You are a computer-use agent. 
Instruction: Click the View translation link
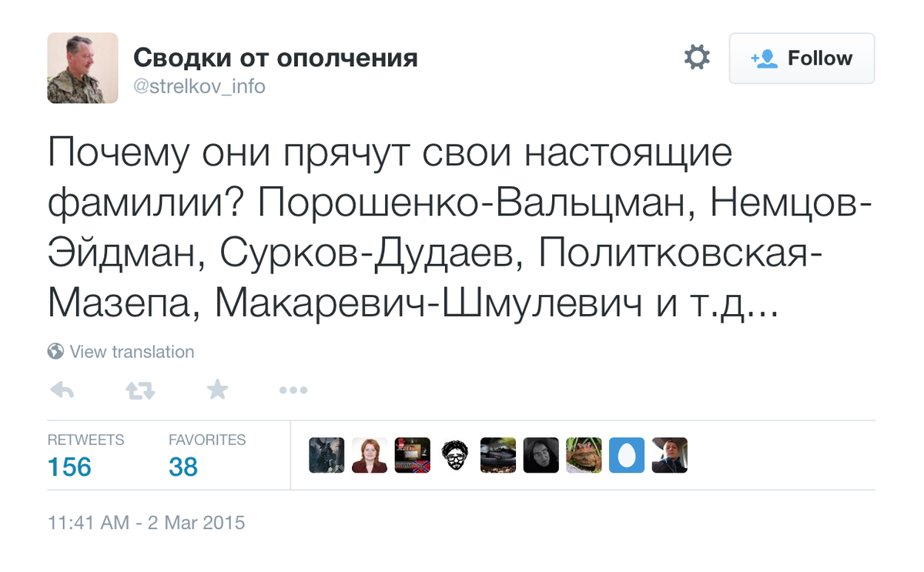[x=132, y=352]
